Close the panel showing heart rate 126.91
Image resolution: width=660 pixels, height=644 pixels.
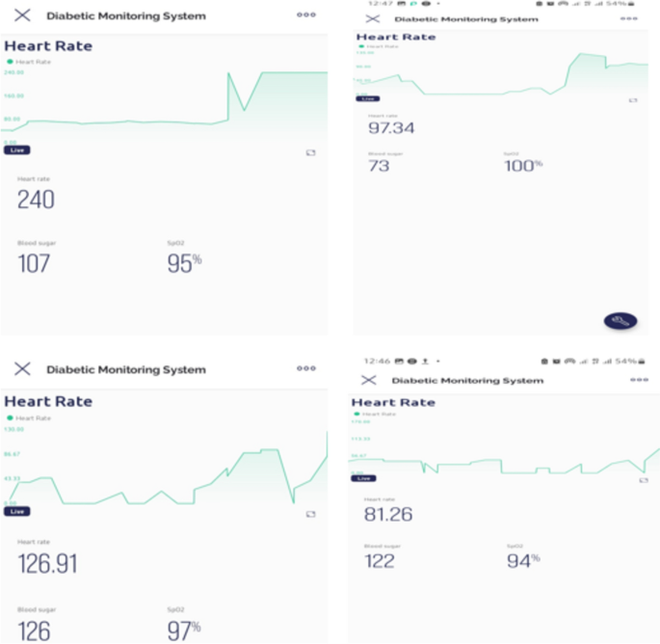(22, 369)
